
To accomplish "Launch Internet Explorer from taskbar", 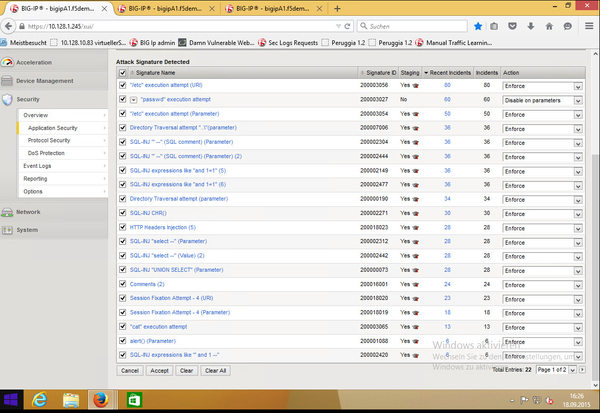I will (39, 400).
